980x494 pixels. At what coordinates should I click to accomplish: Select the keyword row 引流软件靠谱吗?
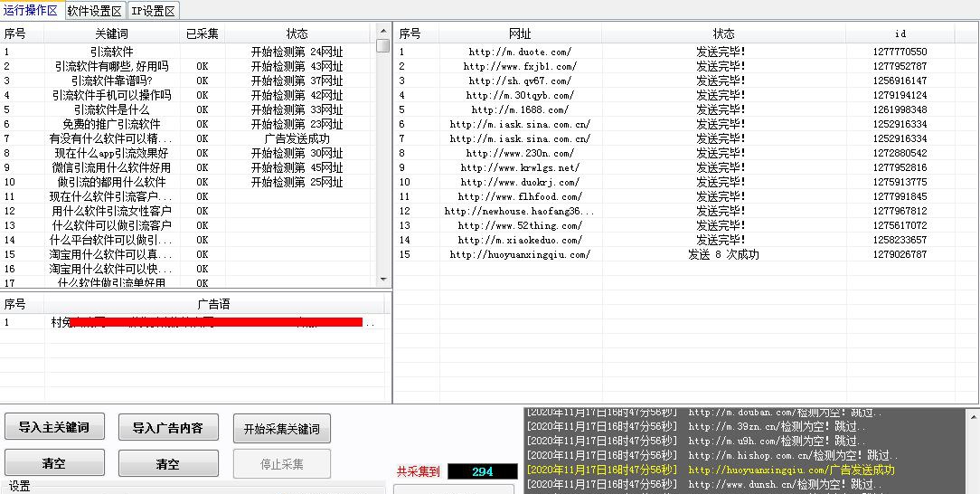[x=112, y=81]
